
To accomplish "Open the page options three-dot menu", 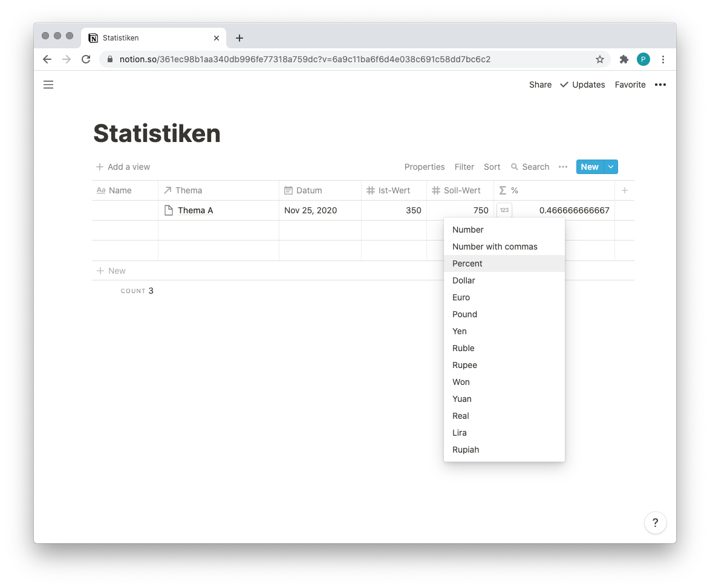I will 660,85.
